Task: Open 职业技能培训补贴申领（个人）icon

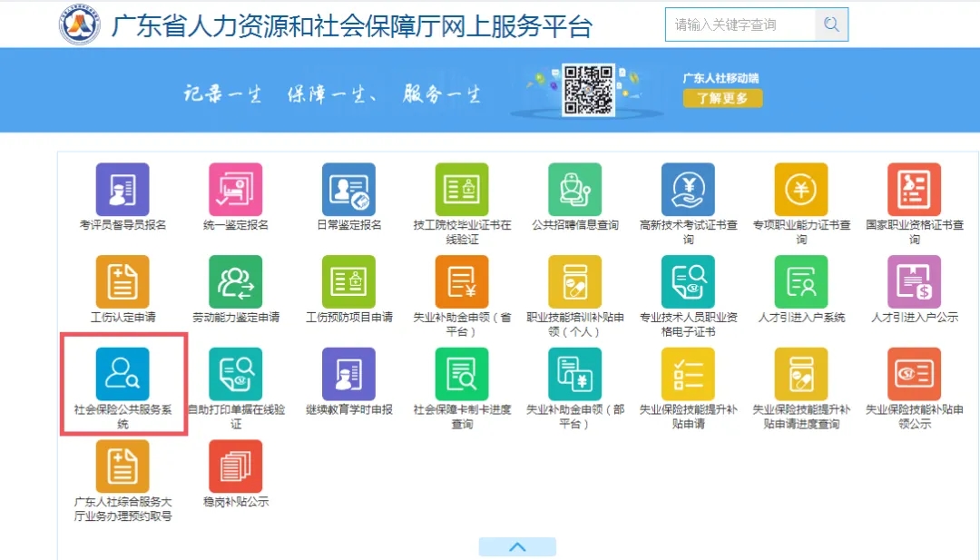Action: 575,282
